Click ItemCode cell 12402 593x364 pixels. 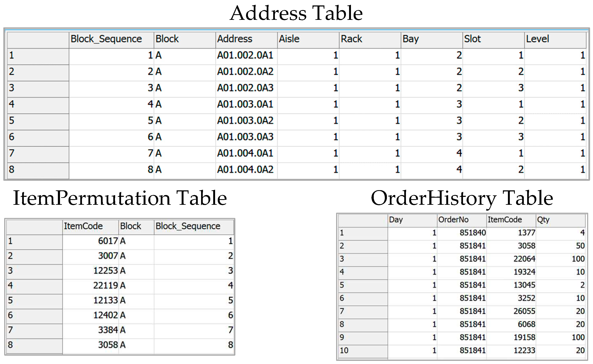[x=106, y=315]
